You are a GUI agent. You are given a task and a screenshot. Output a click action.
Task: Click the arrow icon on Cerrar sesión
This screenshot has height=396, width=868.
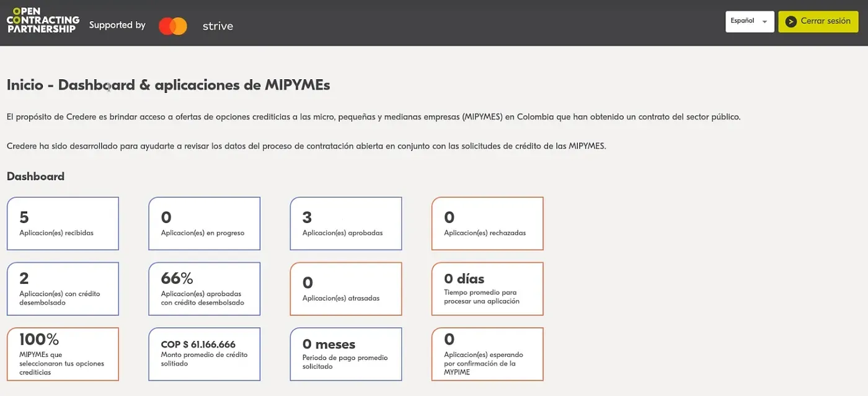coord(790,22)
